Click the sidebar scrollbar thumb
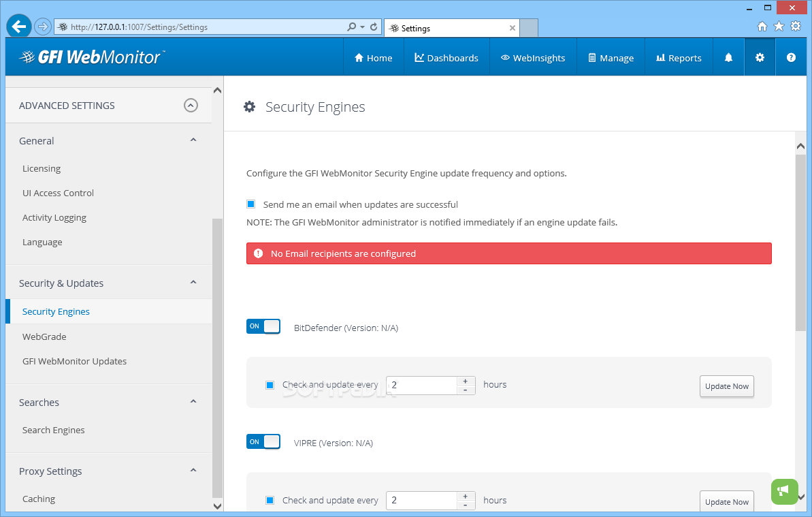The image size is (812, 517). (x=218, y=358)
